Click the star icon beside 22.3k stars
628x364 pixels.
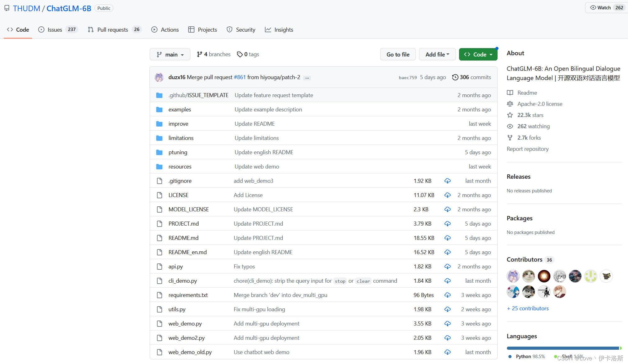(510, 115)
